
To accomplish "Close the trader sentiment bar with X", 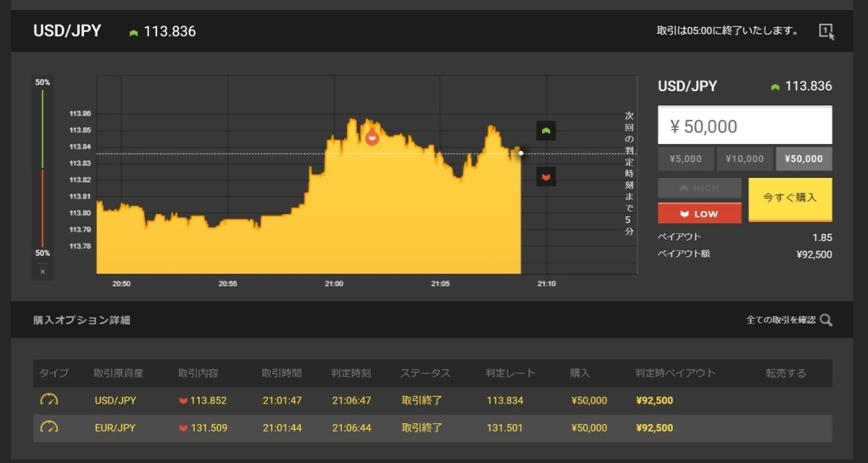I will point(42,272).
